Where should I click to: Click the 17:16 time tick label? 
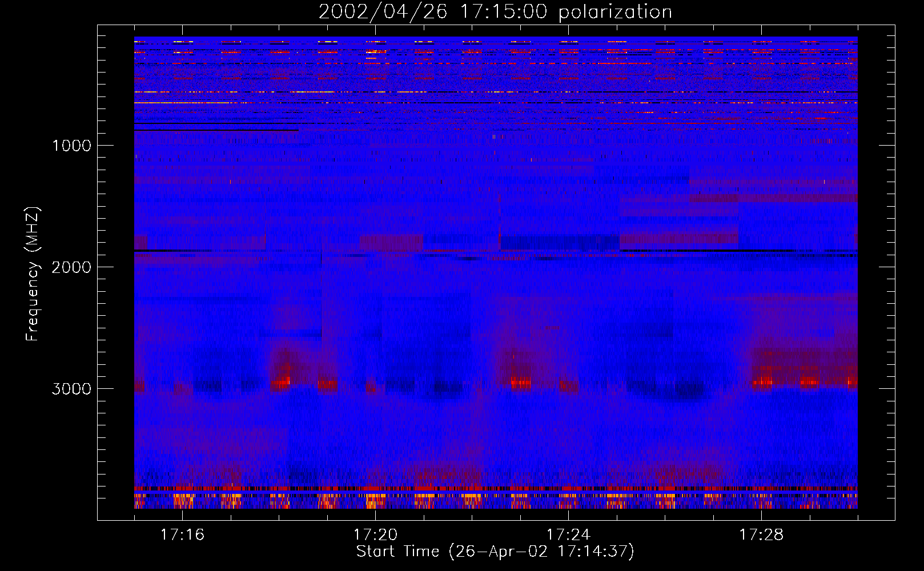pos(182,535)
